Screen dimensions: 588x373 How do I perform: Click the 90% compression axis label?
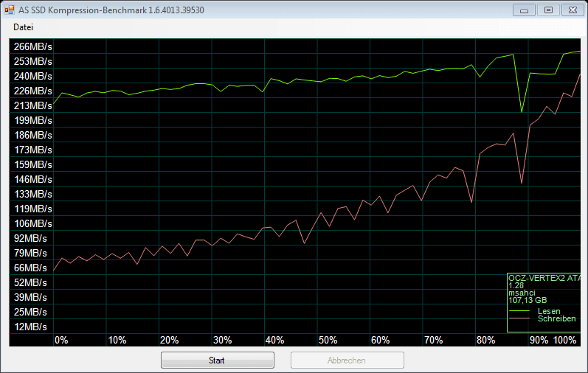(539, 341)
